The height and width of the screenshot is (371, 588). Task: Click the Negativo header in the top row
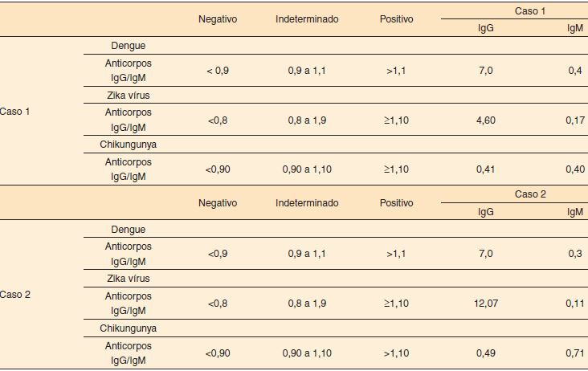coord(218,19)
